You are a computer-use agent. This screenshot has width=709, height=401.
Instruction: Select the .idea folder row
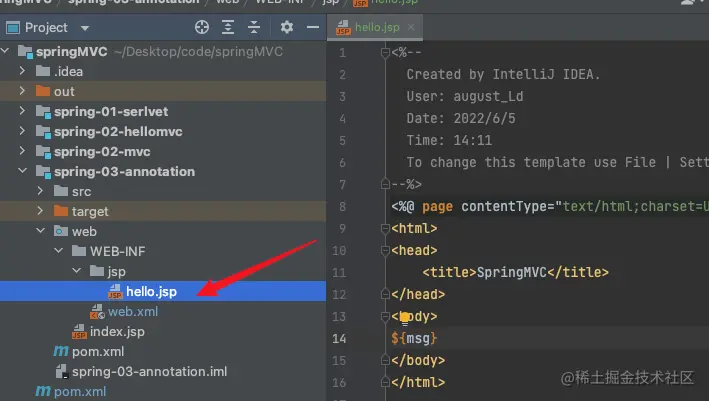pos(163,71)
